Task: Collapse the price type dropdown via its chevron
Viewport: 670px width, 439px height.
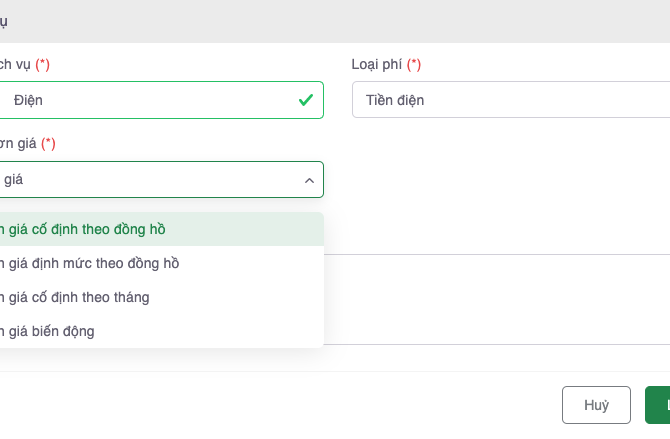Action: coord(308,180)
